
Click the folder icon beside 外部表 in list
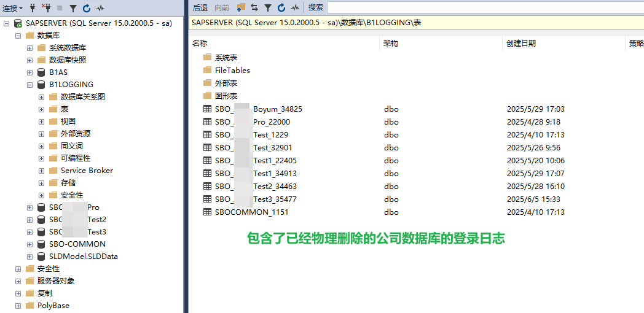208,83
